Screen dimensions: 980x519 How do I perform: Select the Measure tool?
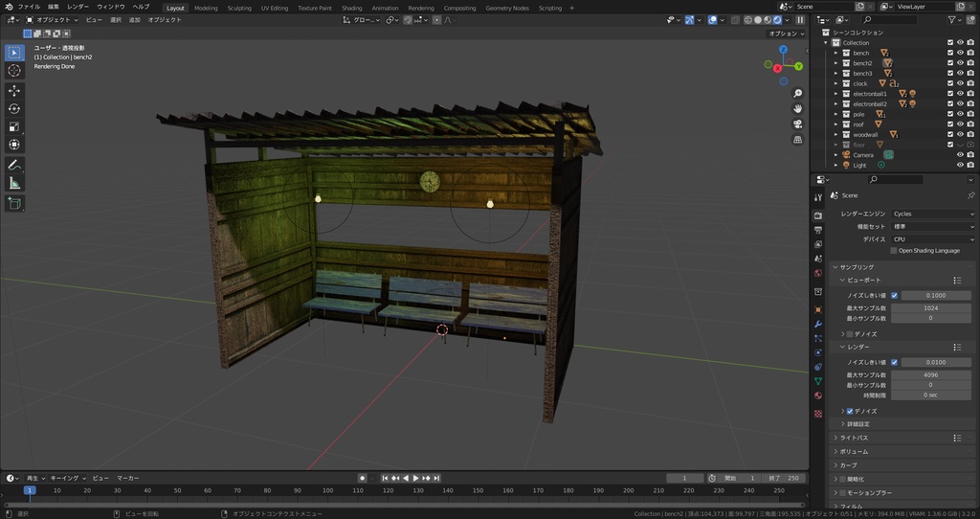14,183
